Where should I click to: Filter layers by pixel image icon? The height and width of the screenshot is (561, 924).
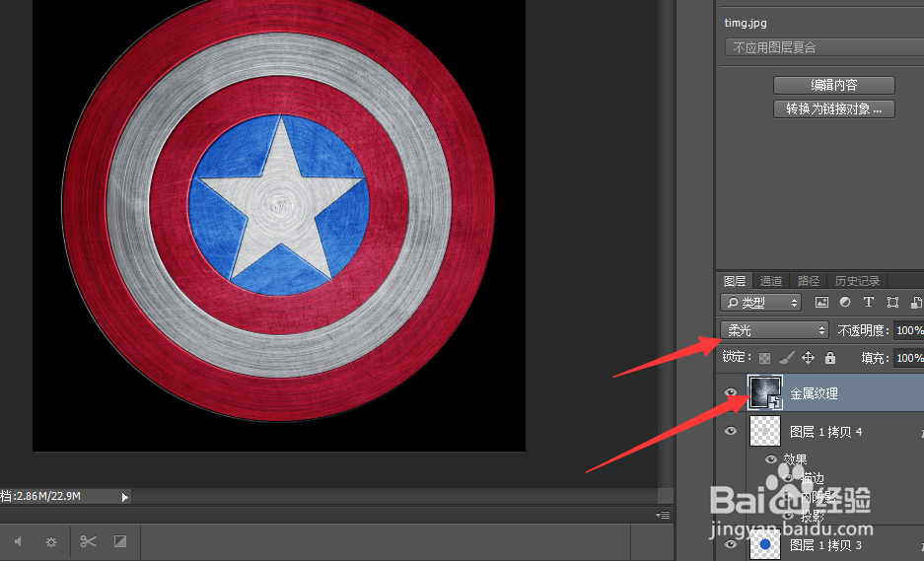tap(821, 303)
